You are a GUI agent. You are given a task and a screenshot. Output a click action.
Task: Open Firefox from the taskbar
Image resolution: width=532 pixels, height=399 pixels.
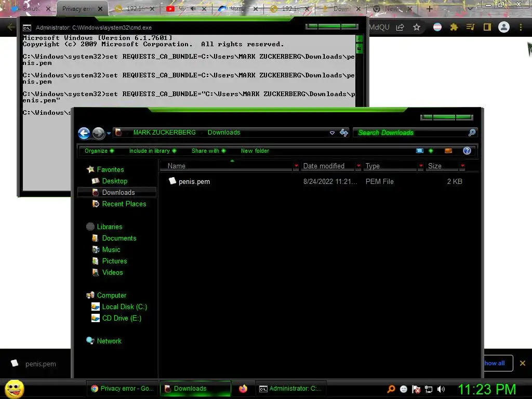(x=243, y=389)
